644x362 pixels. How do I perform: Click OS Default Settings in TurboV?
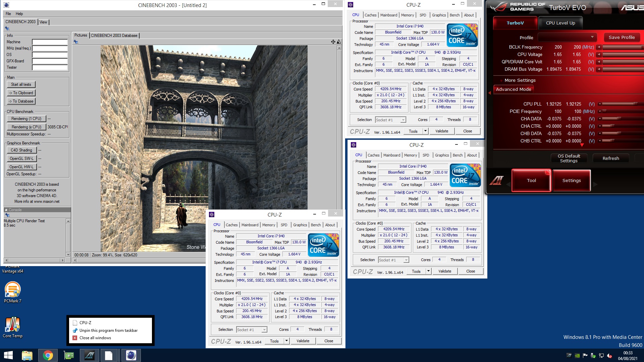(569, 158)
